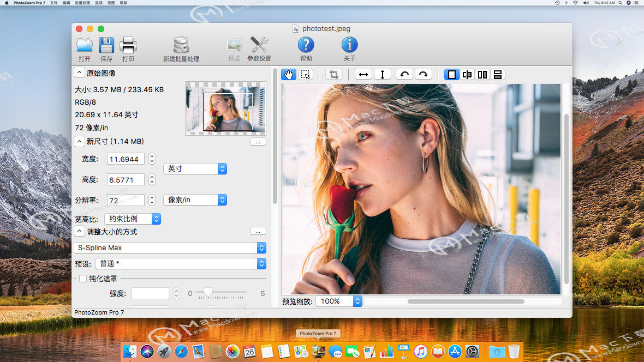The image size is (644, 362).
Task: Open an image with the 打开 icon
Action: [x=85, y=49]
